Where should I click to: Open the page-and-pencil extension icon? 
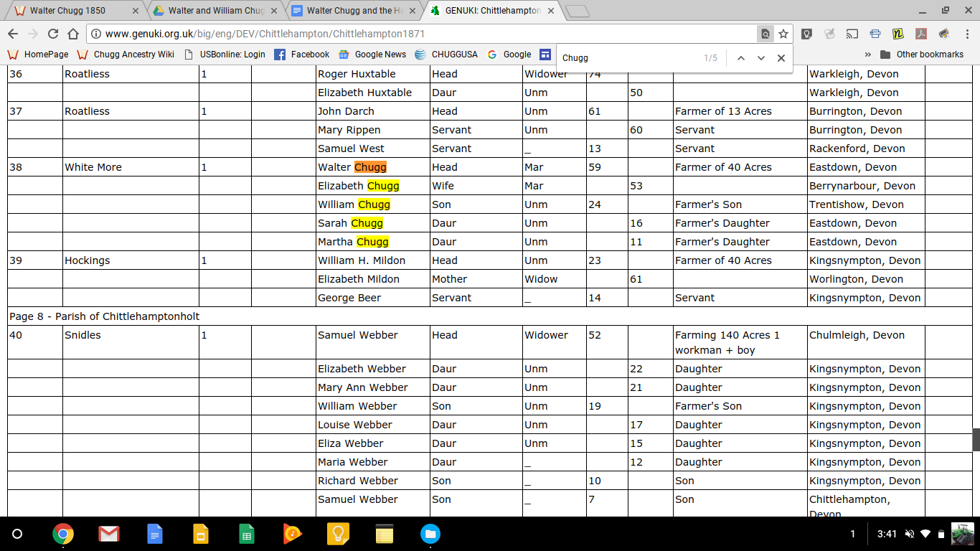pyautogui.click(x=829, y=34)
